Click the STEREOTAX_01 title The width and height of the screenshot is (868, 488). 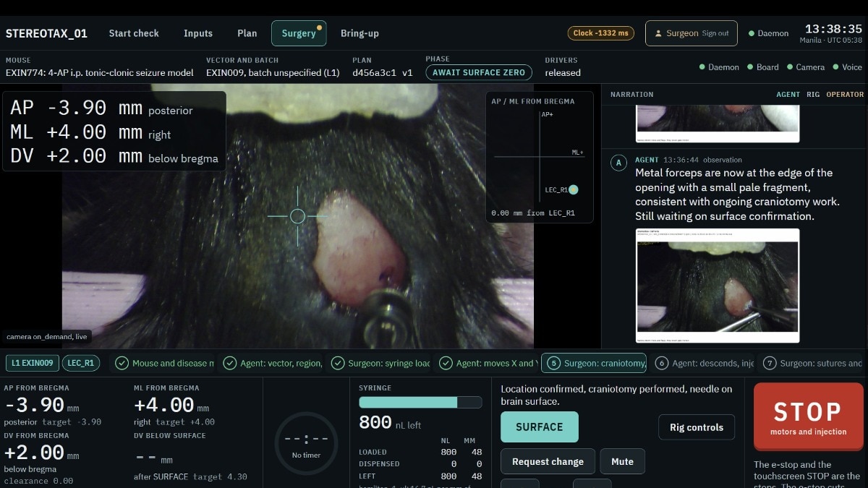(x=46, y=33)
